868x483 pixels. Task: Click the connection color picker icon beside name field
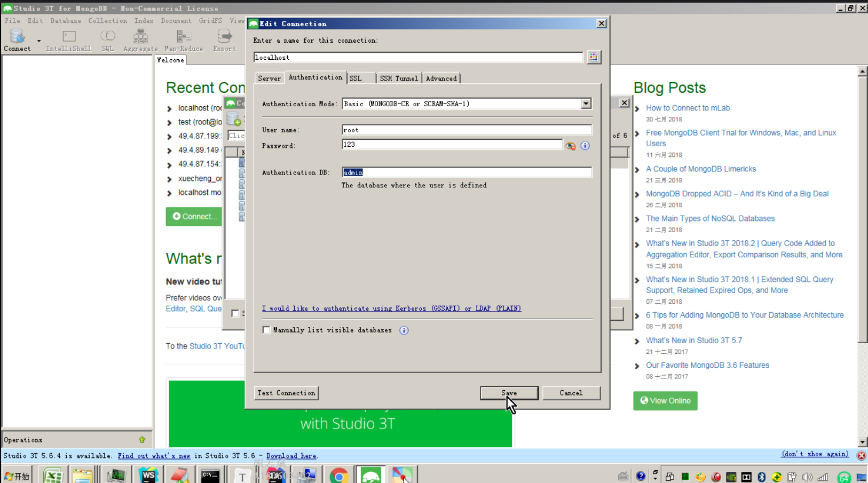click(594, 57)
